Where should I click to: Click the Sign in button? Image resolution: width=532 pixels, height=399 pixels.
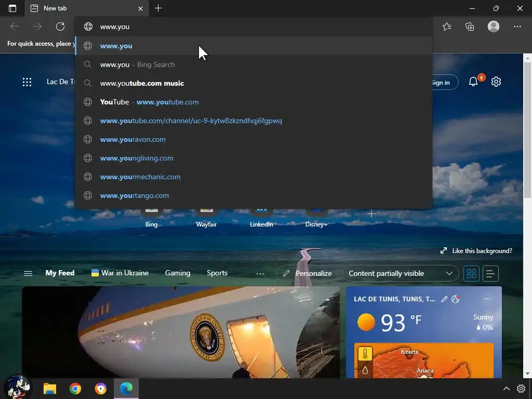point(445,82)
